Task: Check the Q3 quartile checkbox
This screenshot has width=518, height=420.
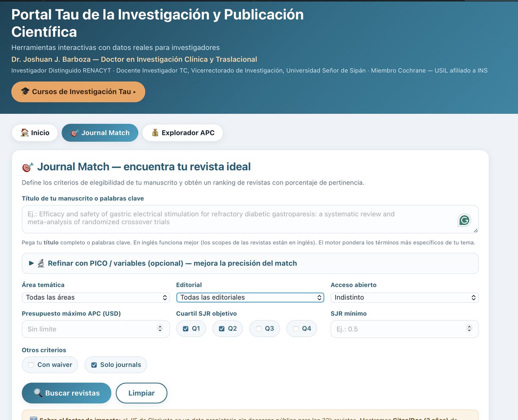Action: pyautogui.click(x=259, y=329)
